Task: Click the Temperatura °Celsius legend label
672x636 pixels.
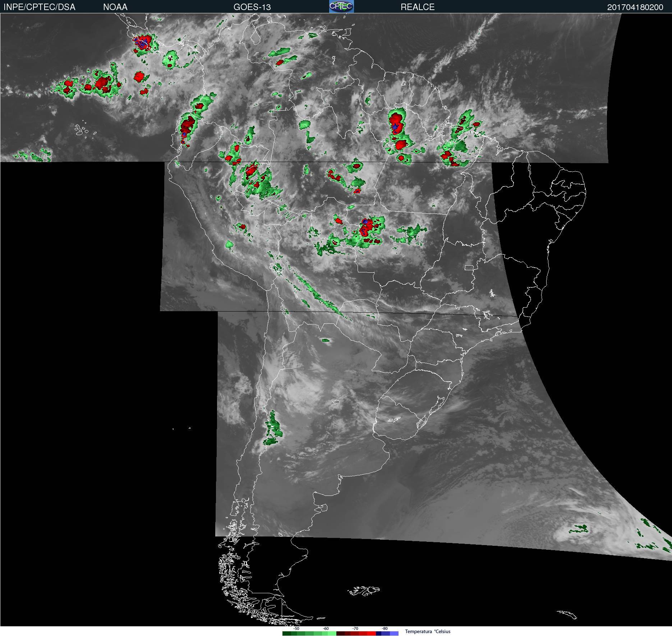Action: point(428,631)
